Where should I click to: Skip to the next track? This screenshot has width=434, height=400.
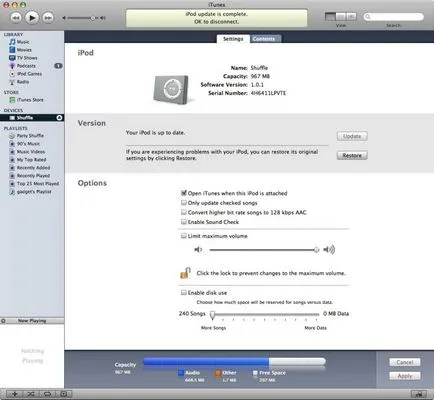coord(48,17)
